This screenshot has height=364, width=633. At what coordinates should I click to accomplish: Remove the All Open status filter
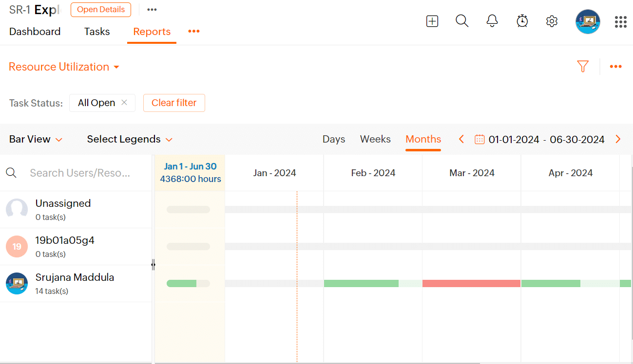(124, 102)
